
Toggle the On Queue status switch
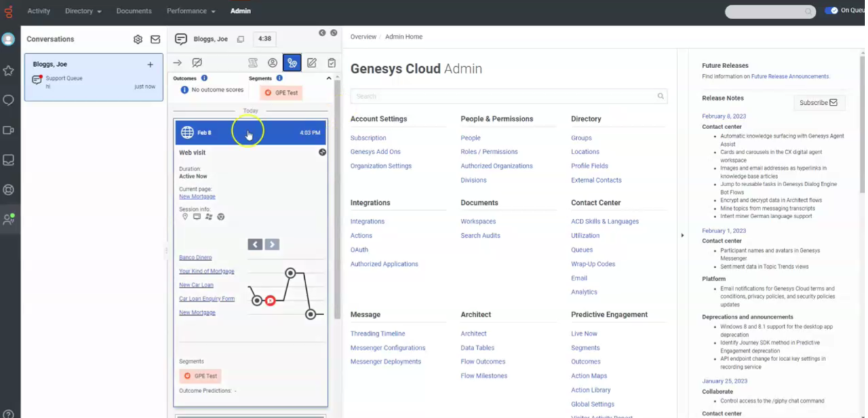pos(831,10)
